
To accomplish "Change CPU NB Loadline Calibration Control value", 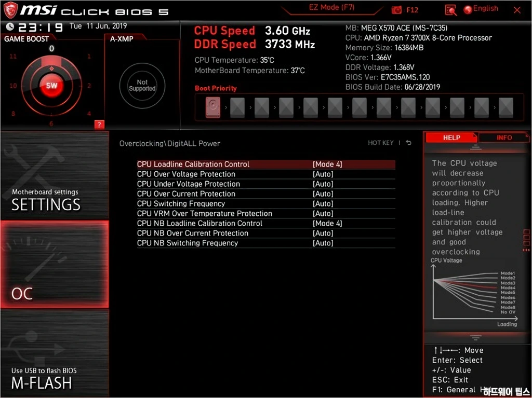I will 327,224.
